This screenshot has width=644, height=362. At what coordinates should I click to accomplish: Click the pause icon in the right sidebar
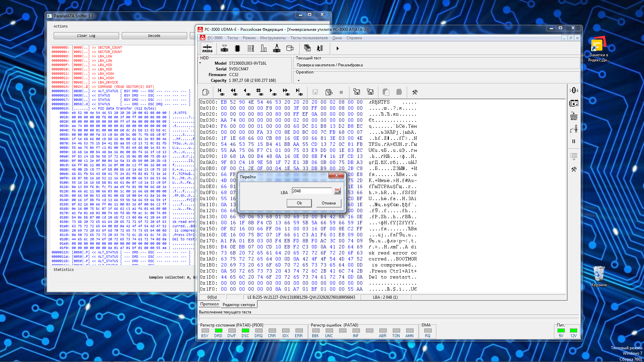(574, 141)
